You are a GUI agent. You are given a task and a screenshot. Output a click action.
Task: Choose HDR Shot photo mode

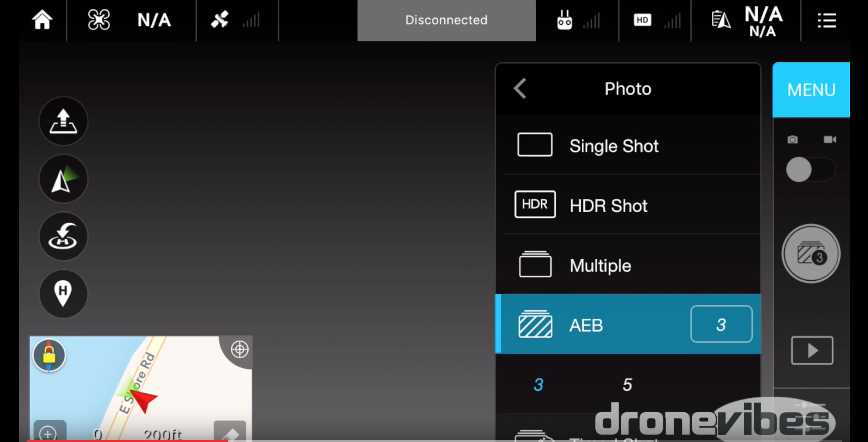pyautogui.click(x=608, y=205)
